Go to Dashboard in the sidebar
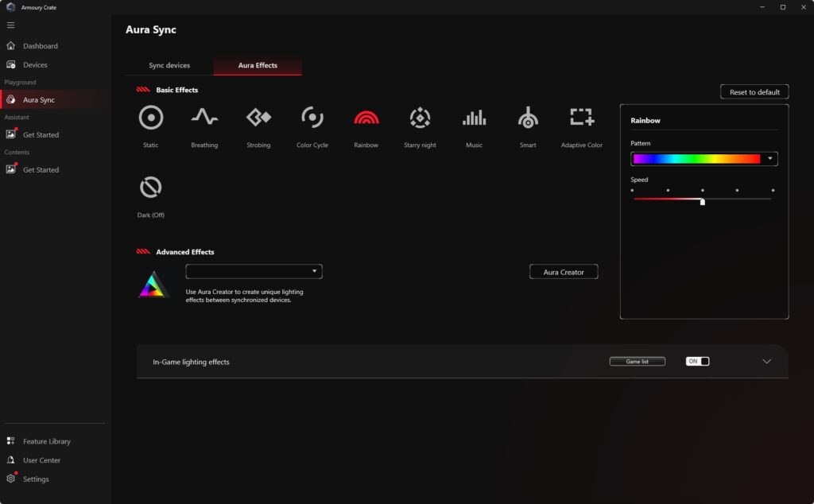The image size is (814, 504). click(41, 45)
